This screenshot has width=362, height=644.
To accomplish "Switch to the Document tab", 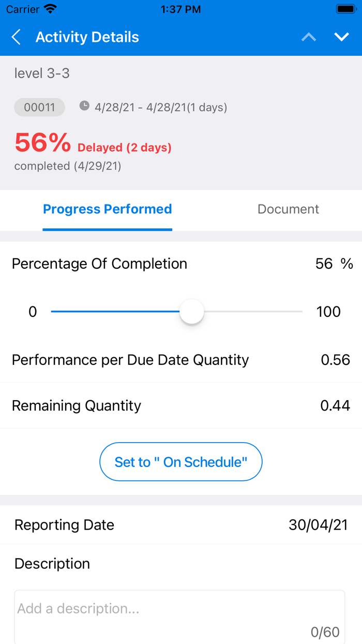I will [x=288, y=209].
